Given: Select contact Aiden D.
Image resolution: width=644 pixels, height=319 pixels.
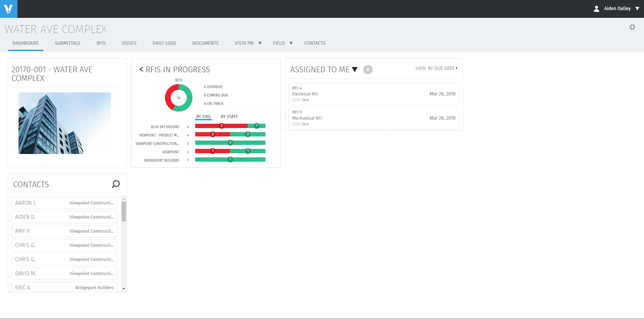Looking at the screenshot, I should pos(64,217).
